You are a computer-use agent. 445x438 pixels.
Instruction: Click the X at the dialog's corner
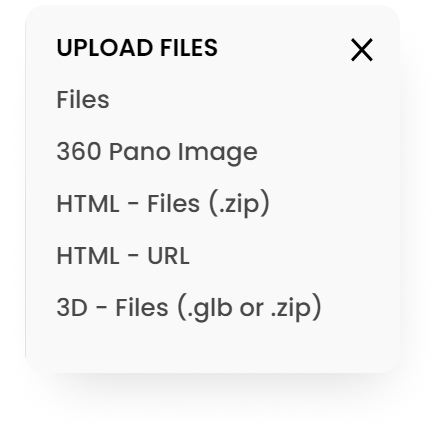(362, 50)
